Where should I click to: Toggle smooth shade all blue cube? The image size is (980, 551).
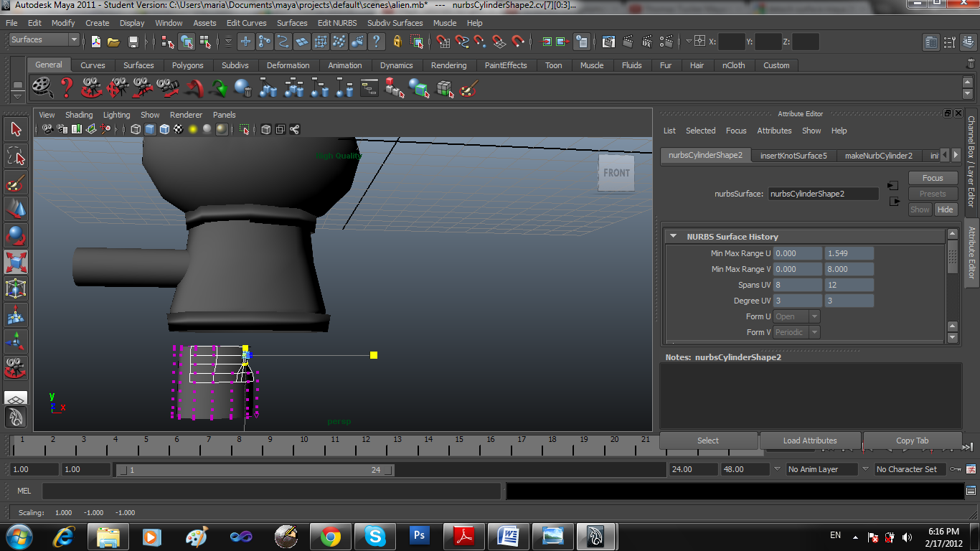(150, 129)
